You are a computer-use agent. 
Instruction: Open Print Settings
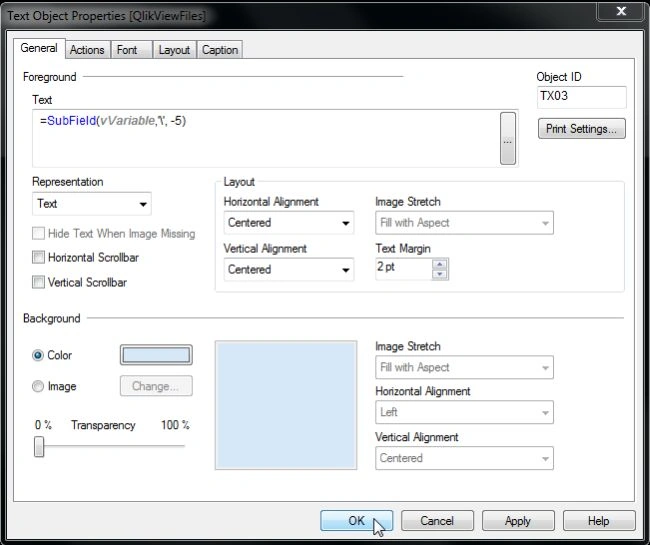click(582, 128)
